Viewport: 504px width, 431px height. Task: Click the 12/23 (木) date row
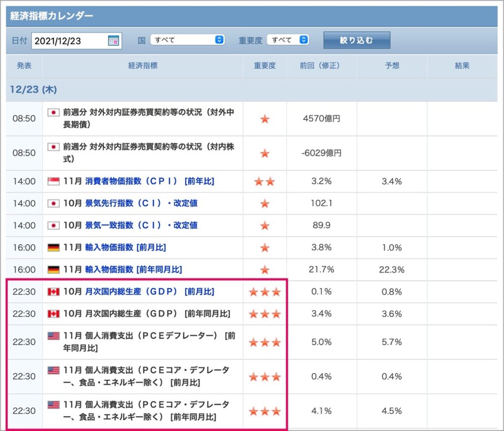[252, 90]
